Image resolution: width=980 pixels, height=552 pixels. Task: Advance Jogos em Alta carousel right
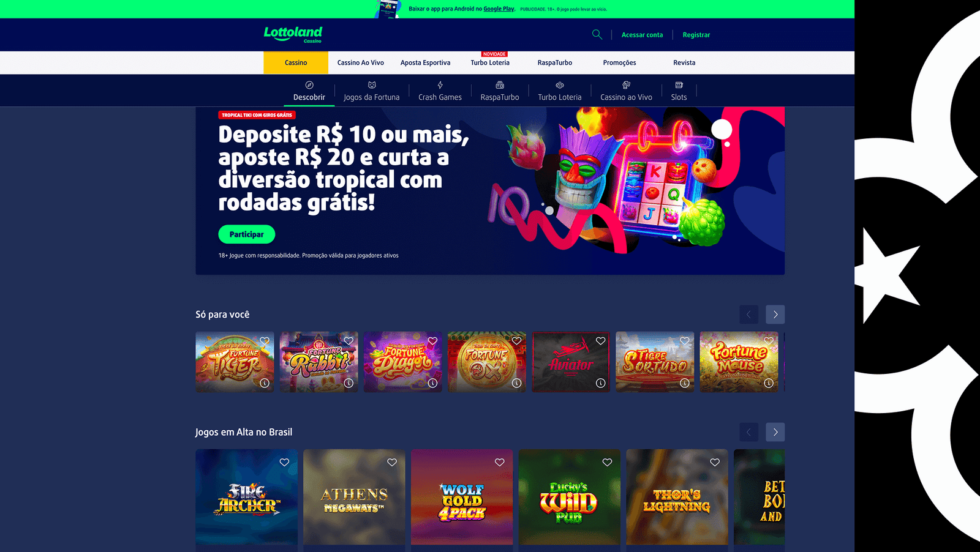tap(775, 432)
